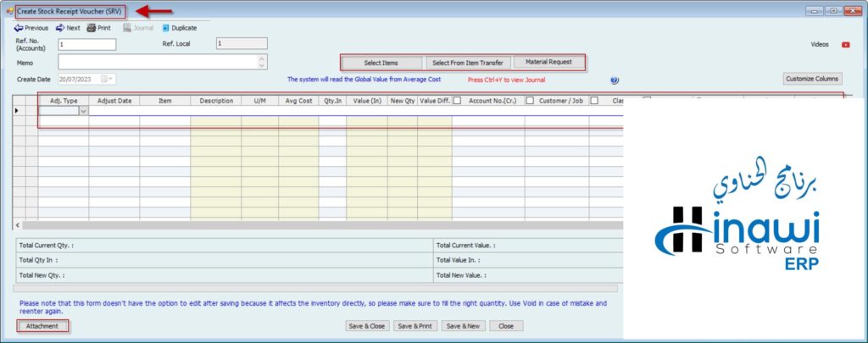Tick the Account No.(Cr.) column checkbox

[x=457, y=101]
